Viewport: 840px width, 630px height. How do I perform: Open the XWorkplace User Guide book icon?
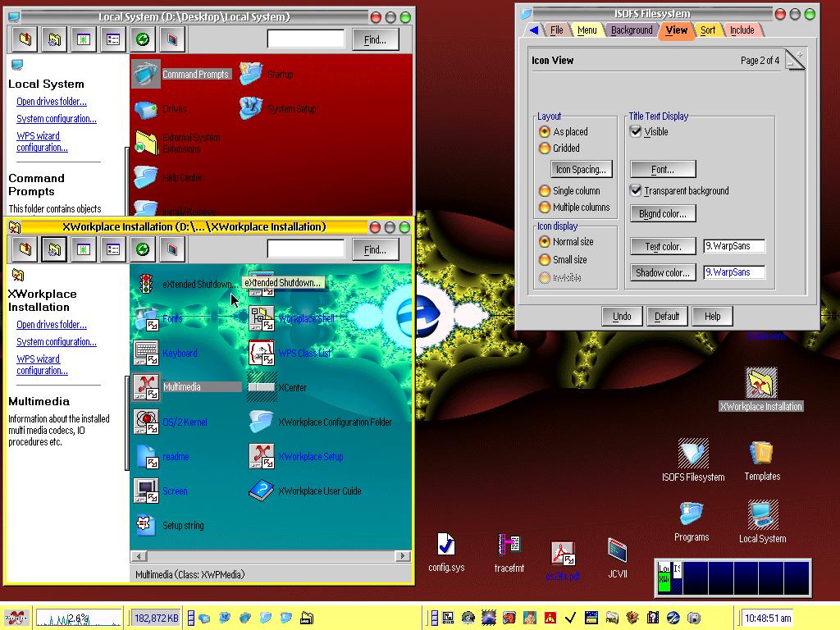pos(261,491)
